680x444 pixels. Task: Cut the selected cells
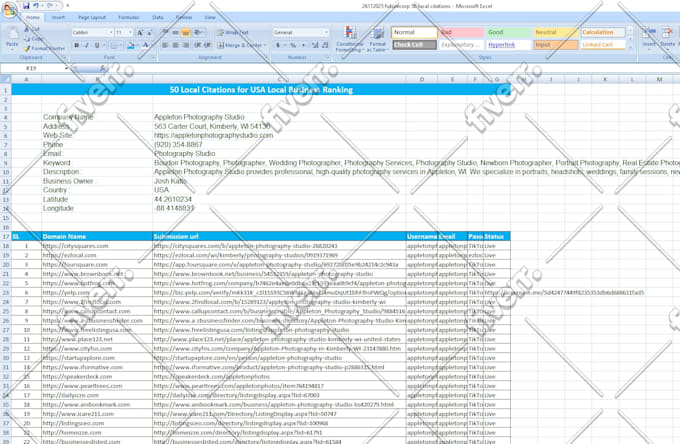[33, 29]
